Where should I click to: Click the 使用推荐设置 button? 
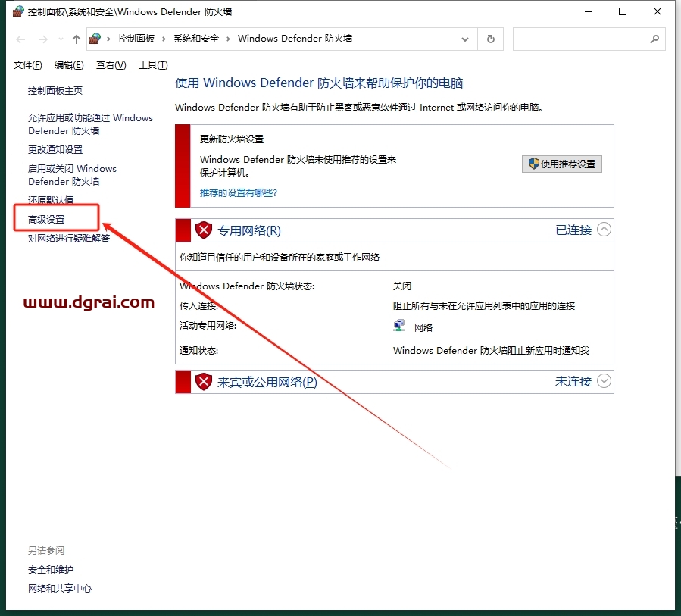561,164
